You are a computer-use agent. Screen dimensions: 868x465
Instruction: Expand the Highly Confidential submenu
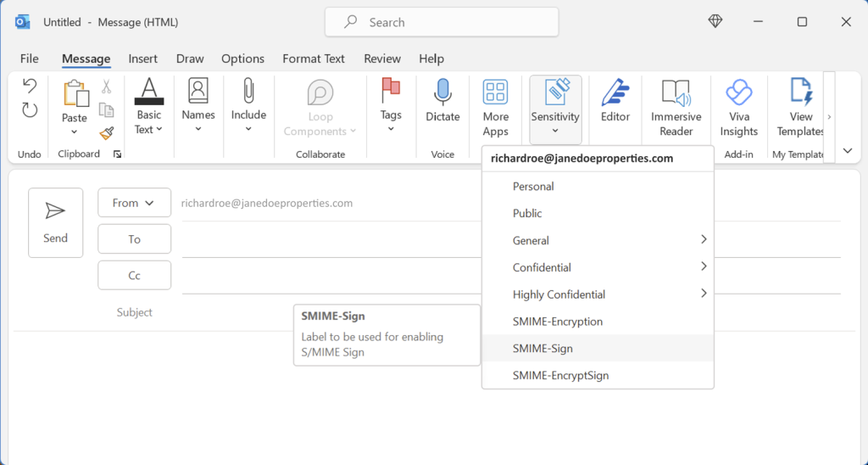click(704, 294)
